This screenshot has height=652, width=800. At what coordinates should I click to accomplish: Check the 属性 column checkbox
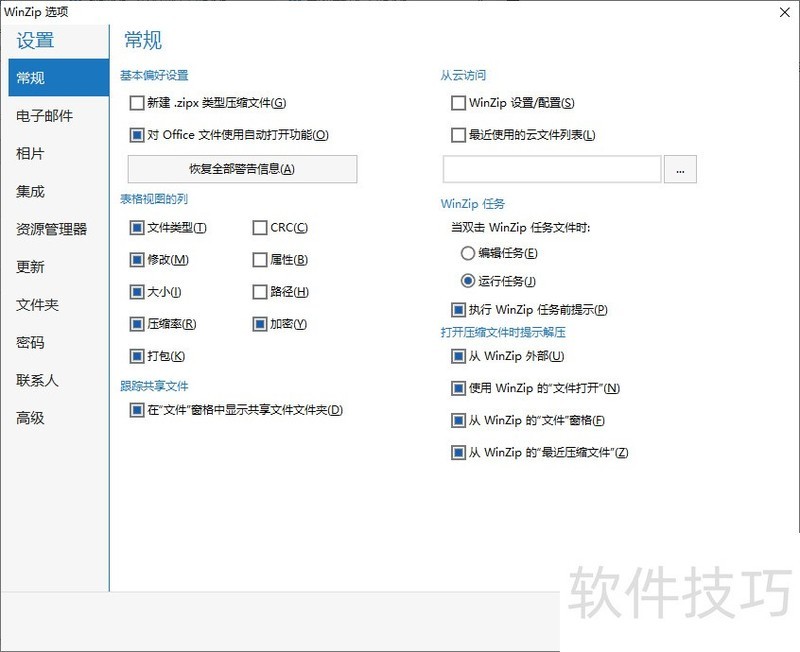(x=260, y=260)
